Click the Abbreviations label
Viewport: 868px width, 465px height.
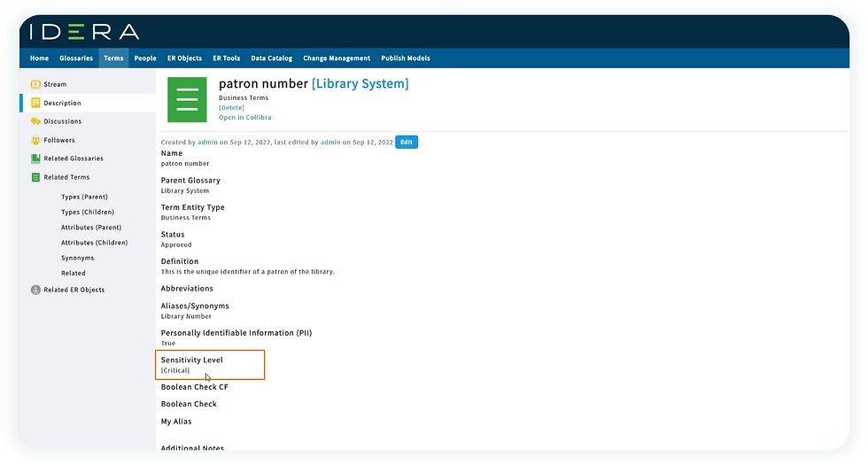[x=187, y=289]
